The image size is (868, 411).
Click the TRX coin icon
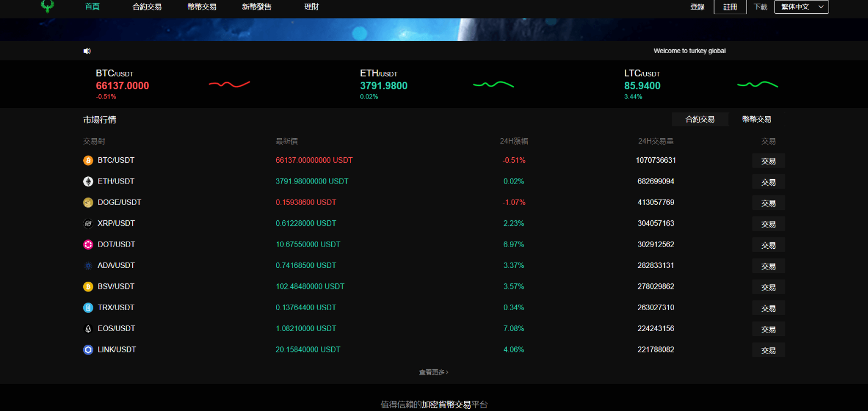[x=88, y=308]
